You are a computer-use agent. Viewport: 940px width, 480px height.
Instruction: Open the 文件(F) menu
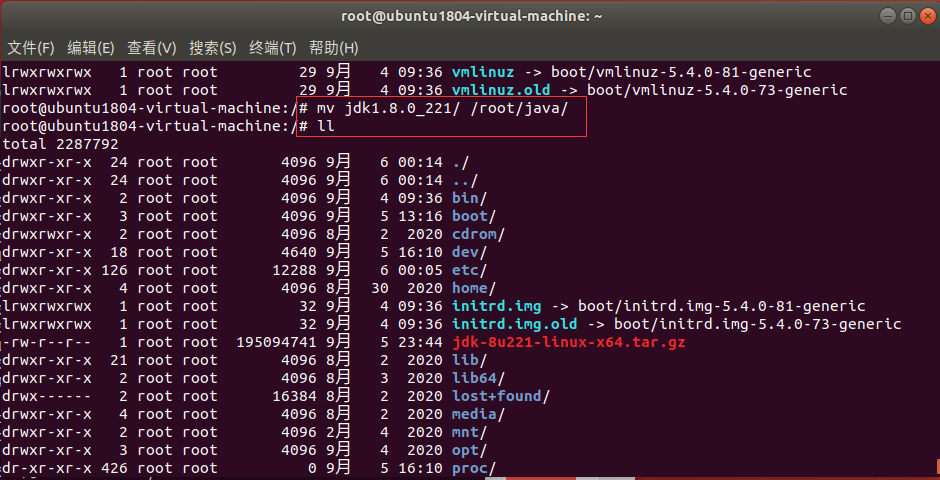[x=31, y=48]
